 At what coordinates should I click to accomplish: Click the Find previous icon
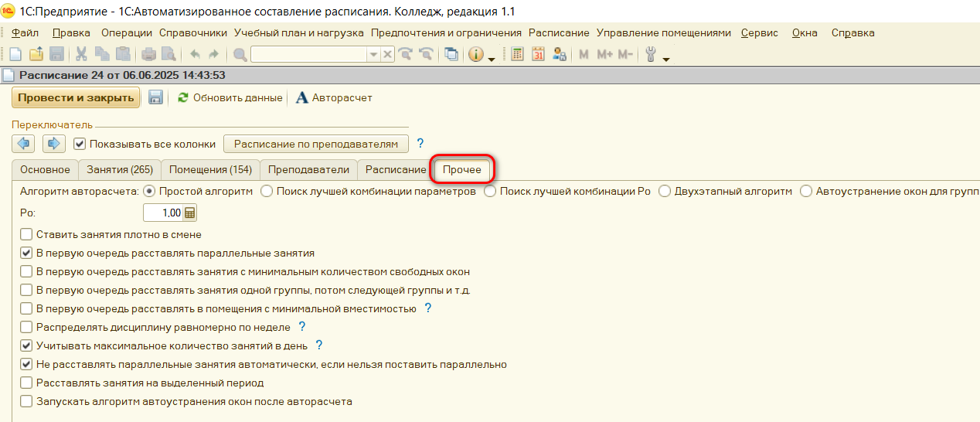click(x=425, y=54)
